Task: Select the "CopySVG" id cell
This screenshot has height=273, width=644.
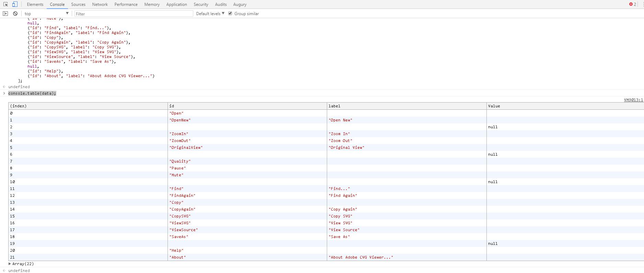Action: 247,216
